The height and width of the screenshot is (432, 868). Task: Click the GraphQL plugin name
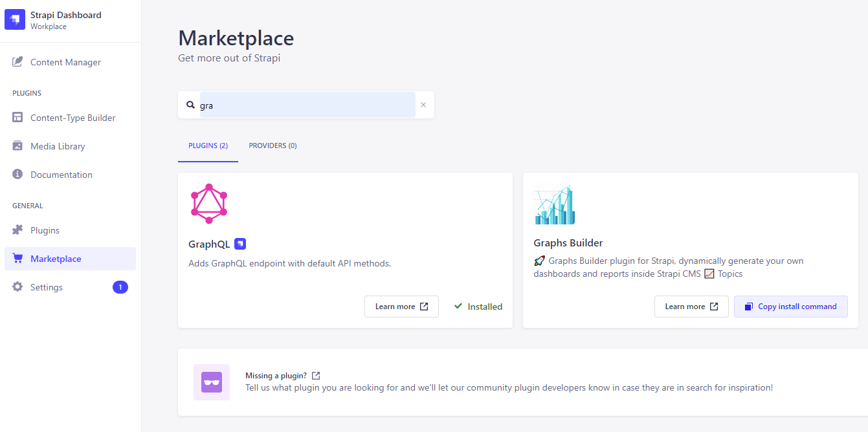[209, 244]
